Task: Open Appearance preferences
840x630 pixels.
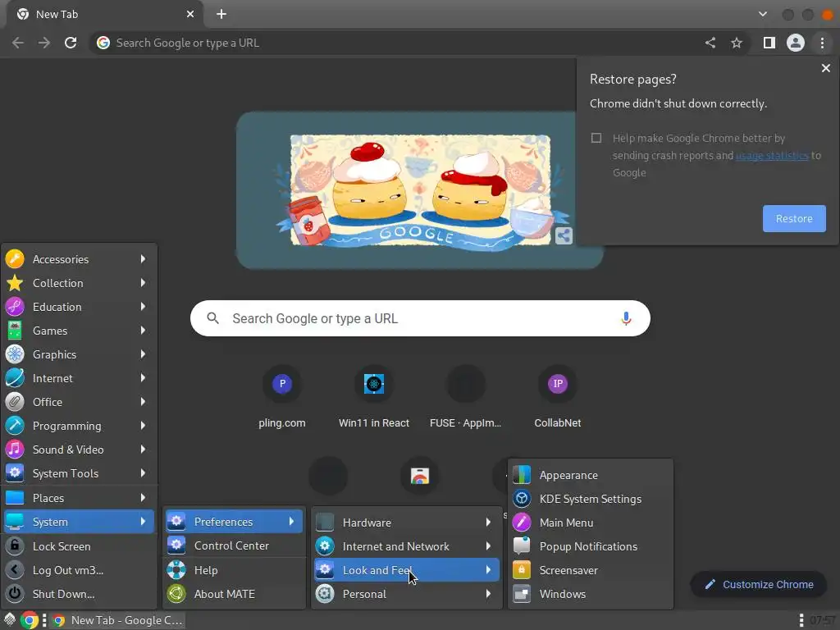Action: click(x=591, y=475)
